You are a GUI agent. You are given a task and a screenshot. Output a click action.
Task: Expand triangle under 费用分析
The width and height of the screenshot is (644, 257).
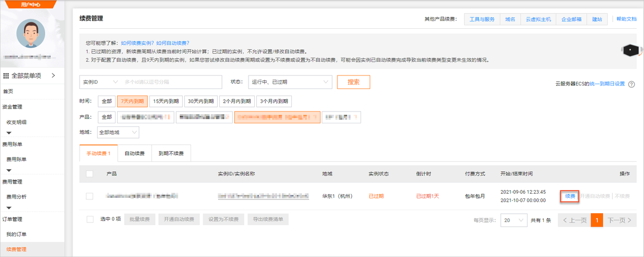coord(9,208)
